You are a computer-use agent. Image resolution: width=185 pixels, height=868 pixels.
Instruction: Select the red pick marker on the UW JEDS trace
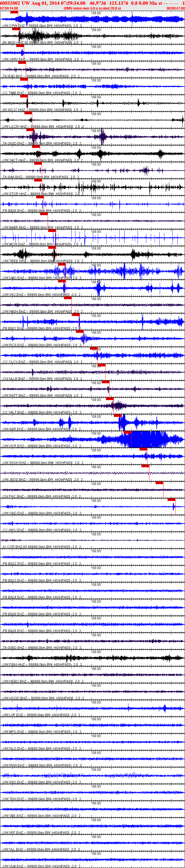coord(145,466)
